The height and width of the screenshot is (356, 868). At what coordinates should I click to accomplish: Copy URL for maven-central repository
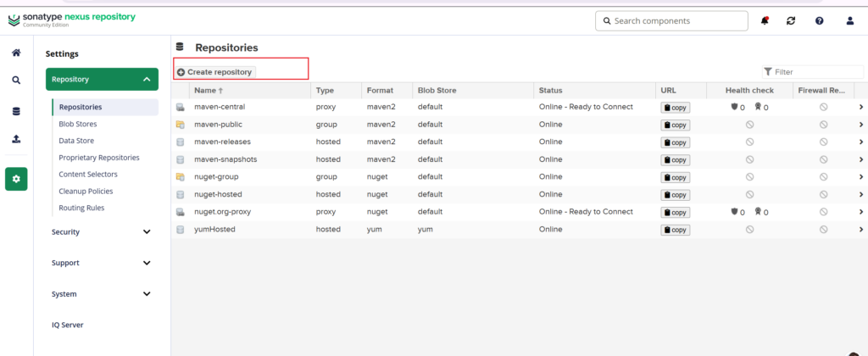(675, 108)
